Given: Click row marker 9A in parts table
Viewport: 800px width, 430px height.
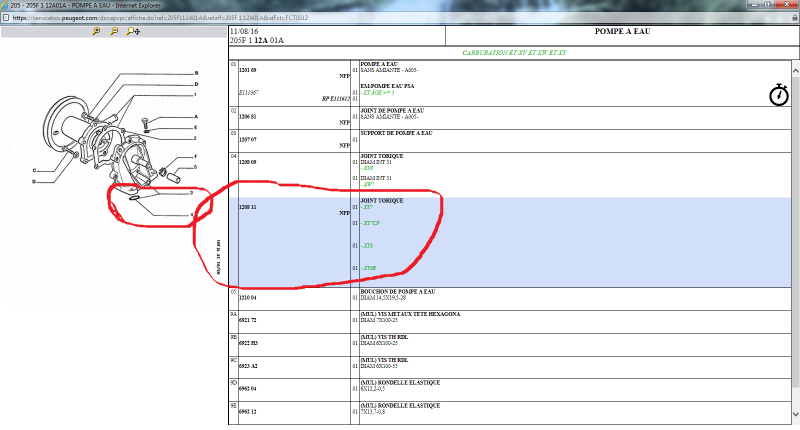Looking at the screenshot, I should tap(233, 314).
